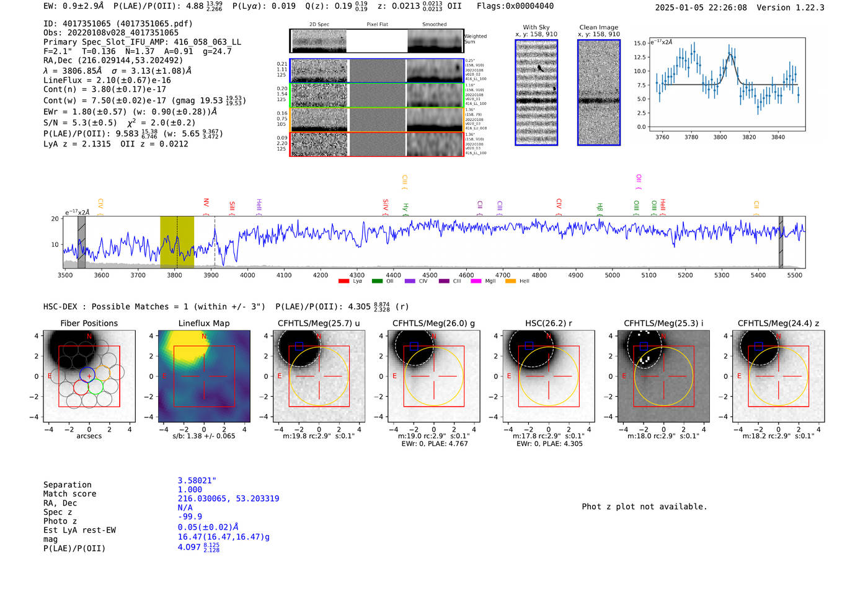Screen dimensions: 868x591
Task: Open the "With Sky" image cutout
Action: [536, 92]
